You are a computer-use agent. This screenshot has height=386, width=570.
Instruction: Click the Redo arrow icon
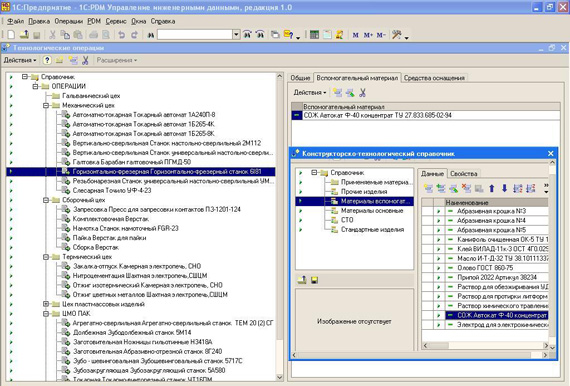click(135, 35)
